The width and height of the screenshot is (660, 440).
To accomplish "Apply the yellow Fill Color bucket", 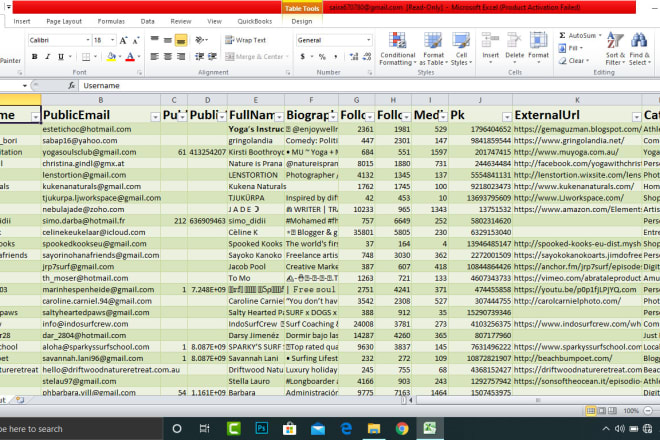I will 111,56.
